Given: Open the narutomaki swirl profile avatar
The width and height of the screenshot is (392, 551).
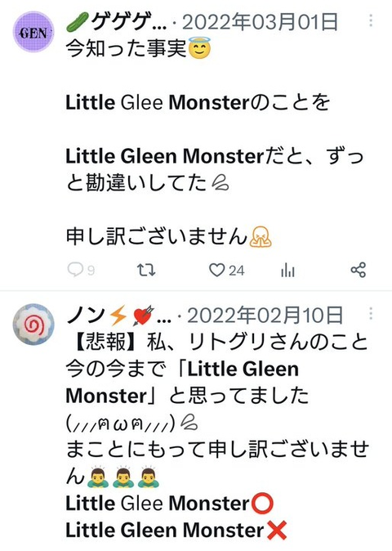Looking at the screenshot, I should tap(33, 325).
